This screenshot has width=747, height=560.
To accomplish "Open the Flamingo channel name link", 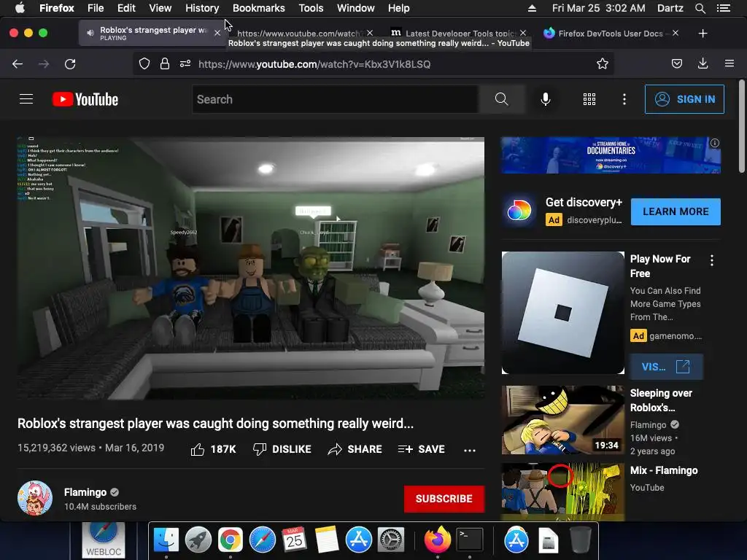I will 85,492.
